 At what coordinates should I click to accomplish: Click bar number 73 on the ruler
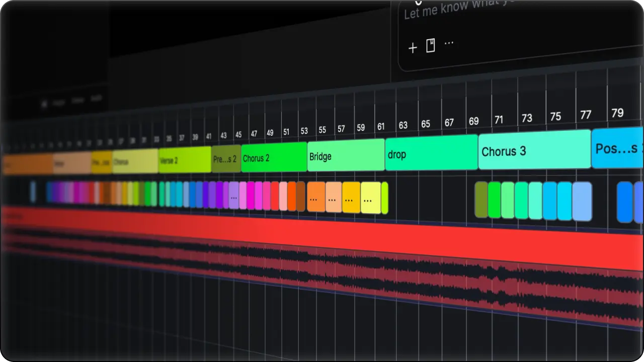click(527, 118)
